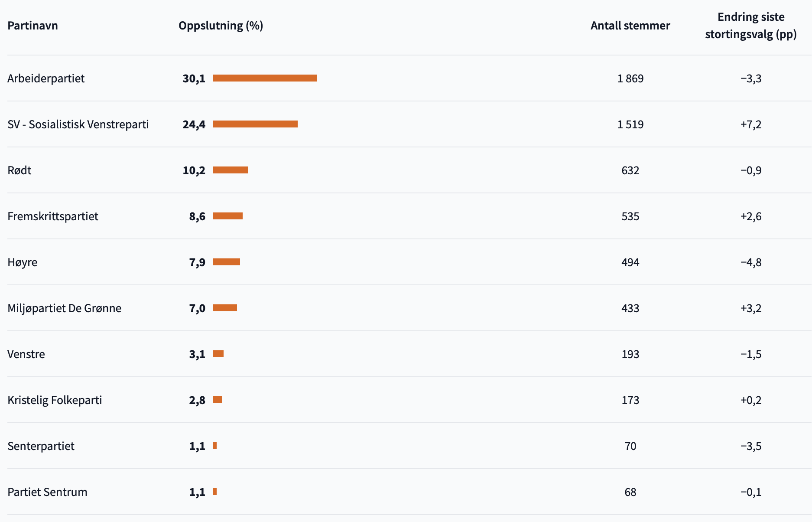Click Fremskrittspartiet's orange support bar
The height and width of the screenshot is (522, 812).
click(227, 216)
